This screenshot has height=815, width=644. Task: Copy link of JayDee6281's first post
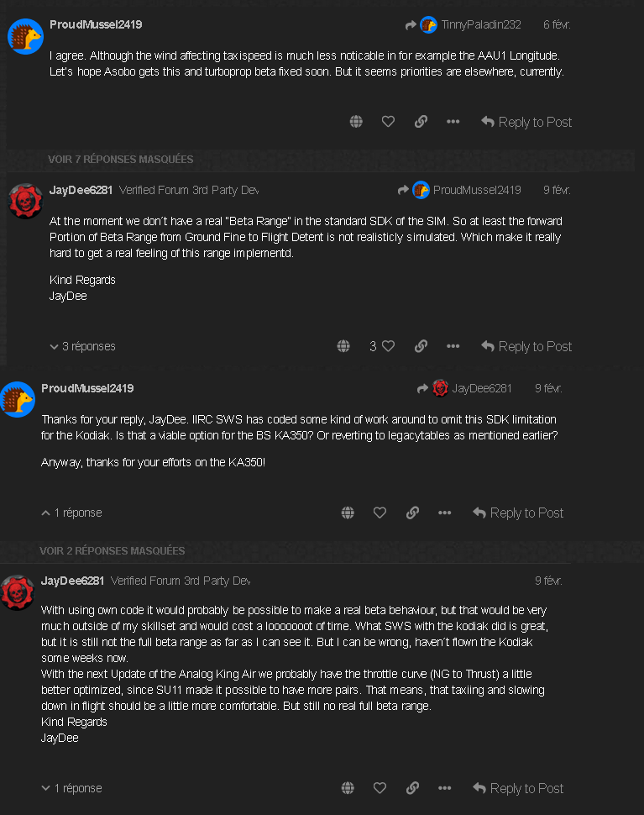[421, 346]
